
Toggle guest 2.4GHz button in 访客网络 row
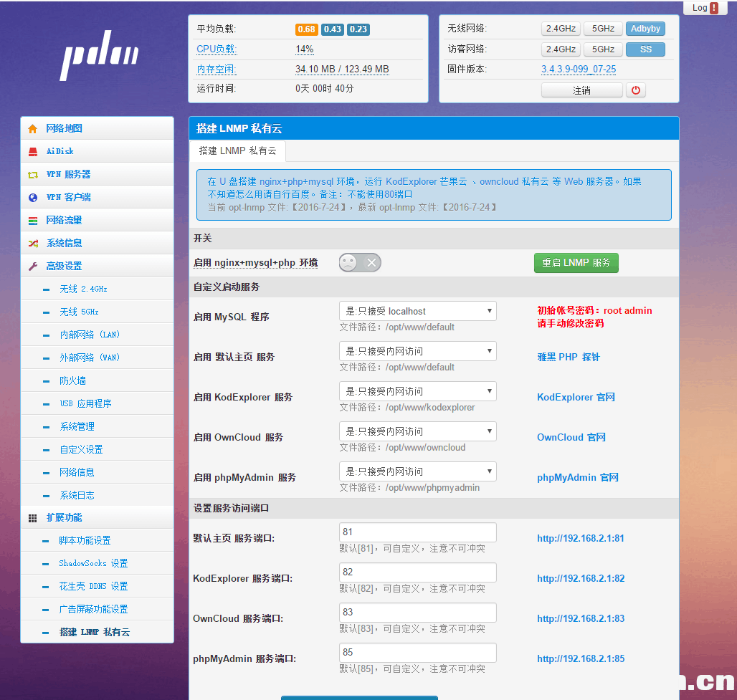click(x=561, y=49)
